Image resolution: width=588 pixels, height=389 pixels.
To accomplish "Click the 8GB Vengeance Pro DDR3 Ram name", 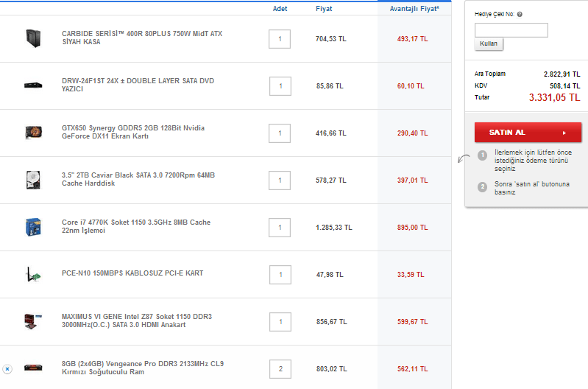I will [143, 368].
